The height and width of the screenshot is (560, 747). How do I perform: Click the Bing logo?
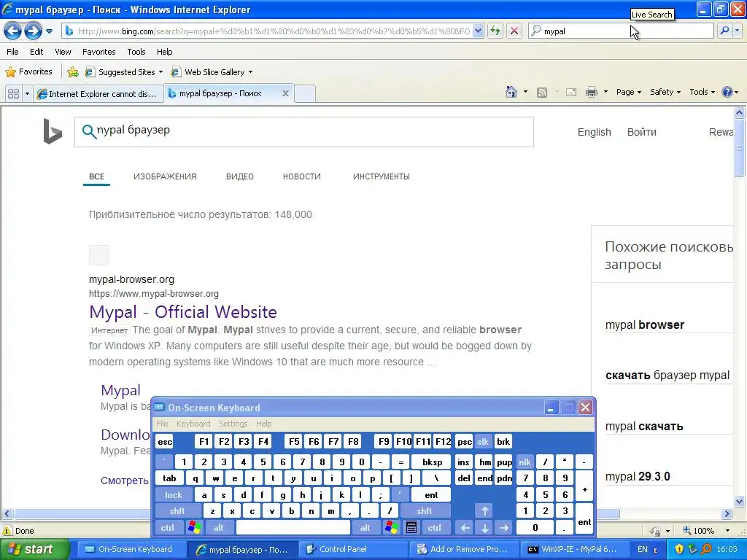53,131
